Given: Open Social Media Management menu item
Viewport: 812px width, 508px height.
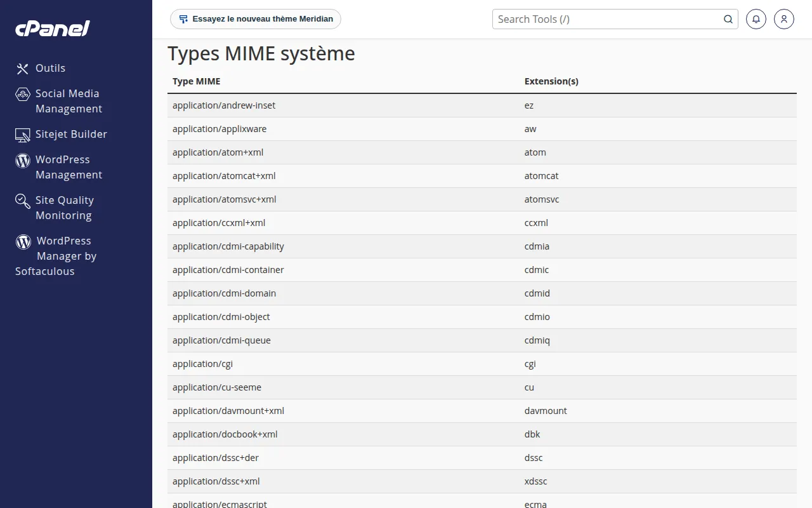Looking at the screenshot, I should point(69,101).
